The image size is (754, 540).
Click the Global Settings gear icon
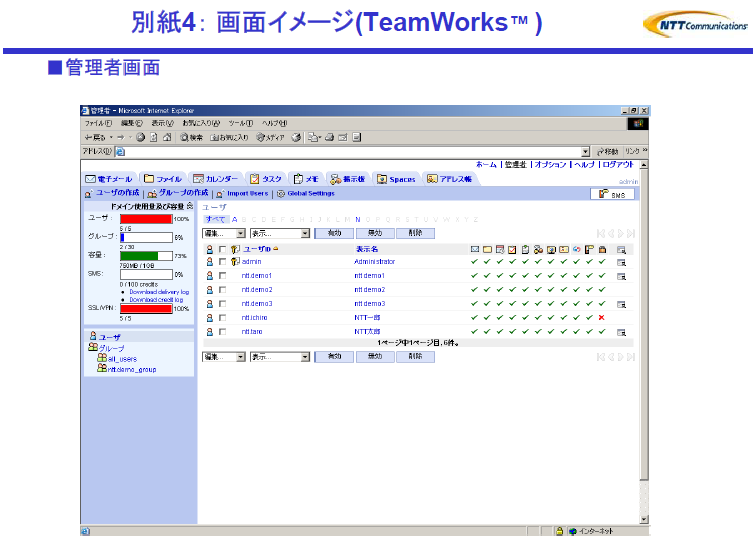pyautogui.click(x=281, y=193)
